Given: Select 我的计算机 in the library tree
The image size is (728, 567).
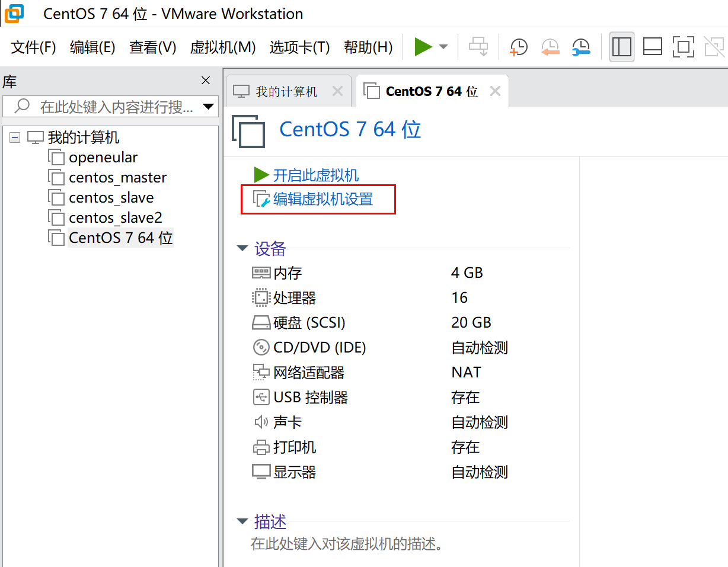Looking at the screenshot, I should coord(84,137).
